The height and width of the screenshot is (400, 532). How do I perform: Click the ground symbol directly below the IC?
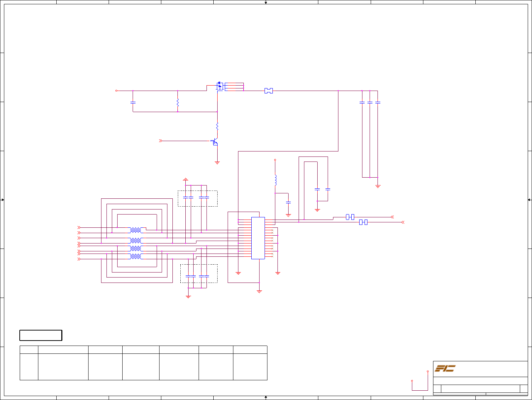(x=260, y=292)
